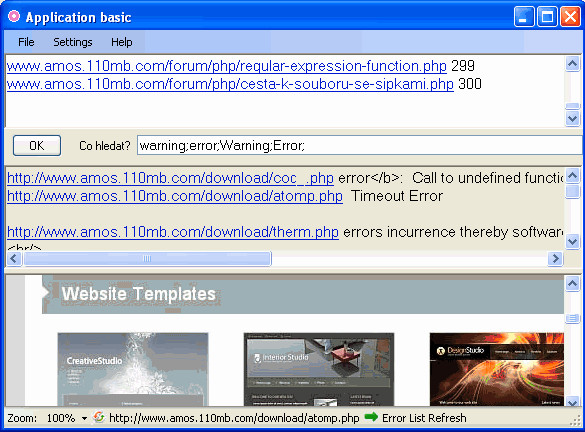The image size is (585, 432).
Task: Click the green arrow icon in status bar
Action: tap(371, 417)
